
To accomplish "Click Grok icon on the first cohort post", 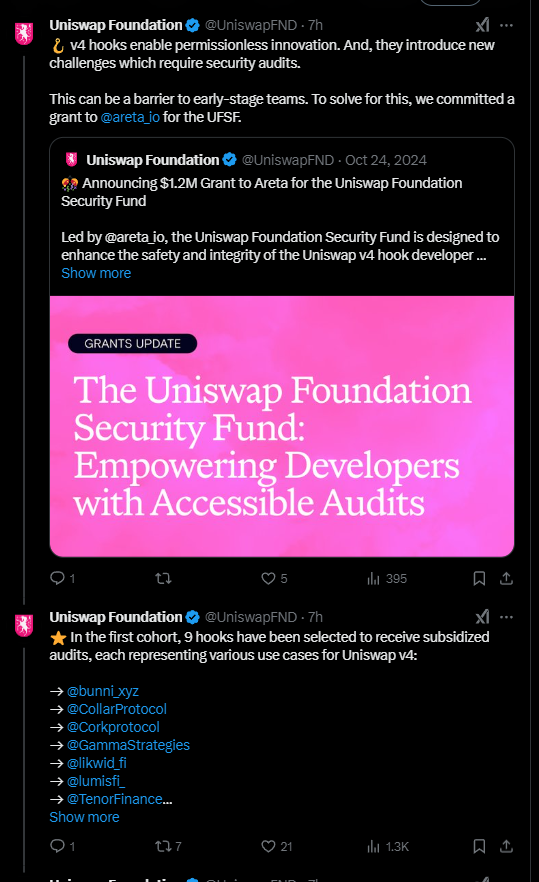I will pyautogui.click(x=482, y=617).
